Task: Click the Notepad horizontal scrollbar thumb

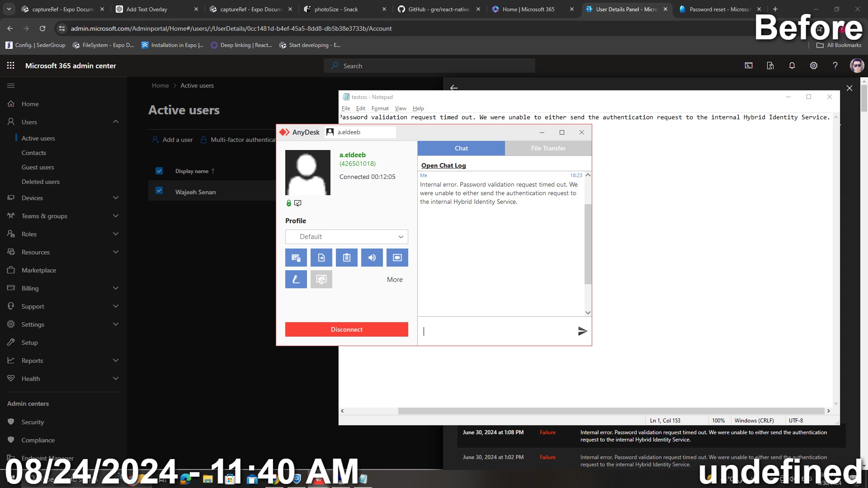Action: [x=611, y=411]
